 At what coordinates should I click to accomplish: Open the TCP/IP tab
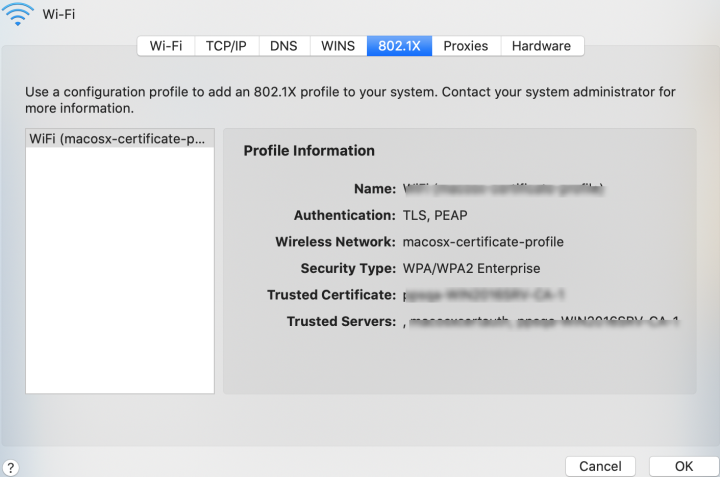[227, 46]
